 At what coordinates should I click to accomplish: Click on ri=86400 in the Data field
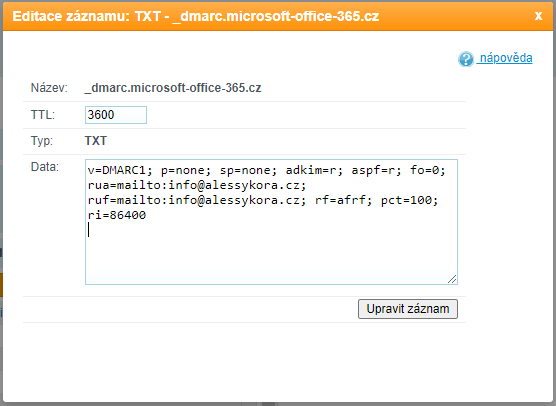(x=117, y=215)
